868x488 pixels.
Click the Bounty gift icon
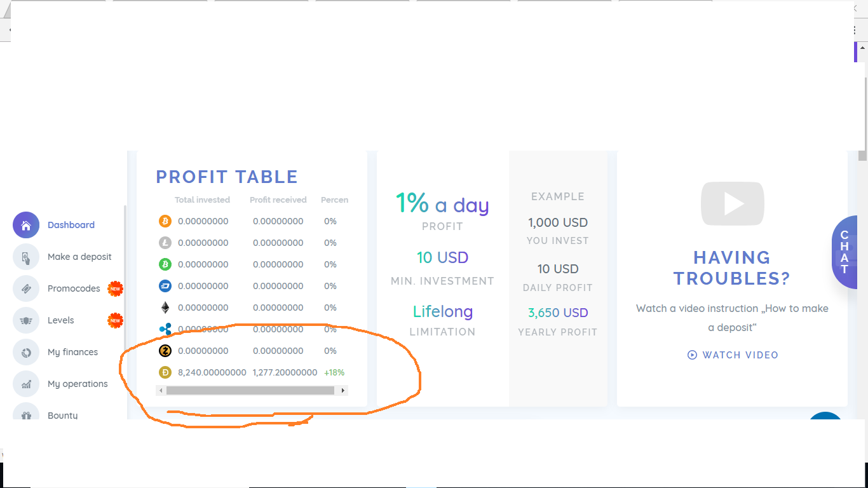click(26, 414)
